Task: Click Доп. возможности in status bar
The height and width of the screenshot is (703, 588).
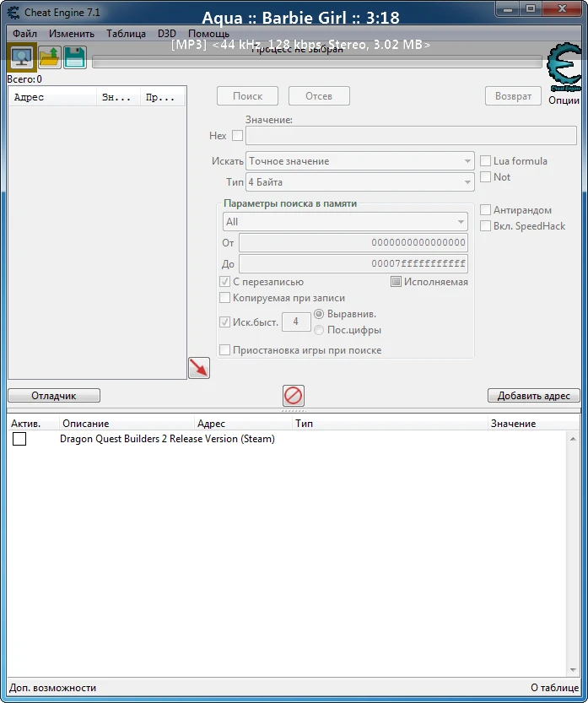Action: [x=52, y=688]
